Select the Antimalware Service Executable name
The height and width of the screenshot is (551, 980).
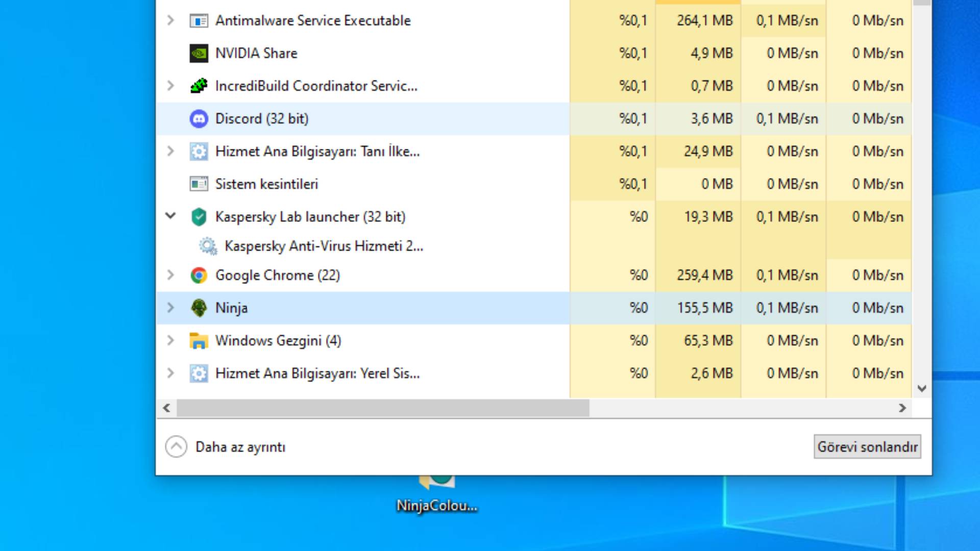click(x=313, y=21)
